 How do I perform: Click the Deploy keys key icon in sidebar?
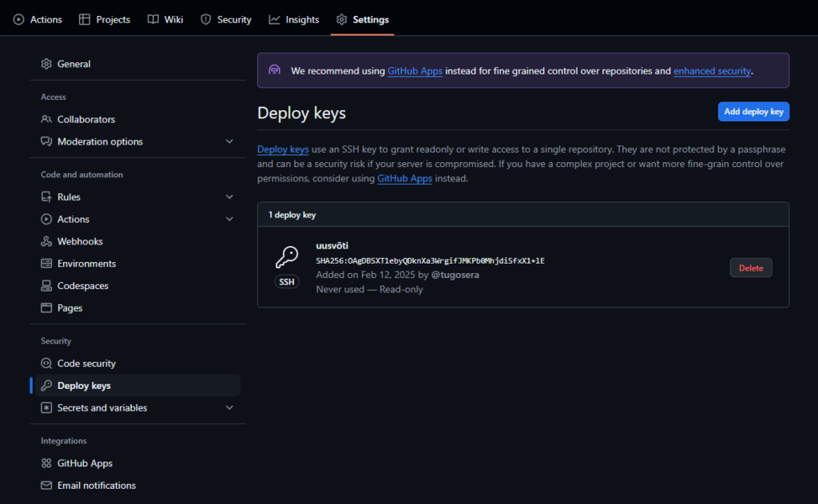pos(46,386)
